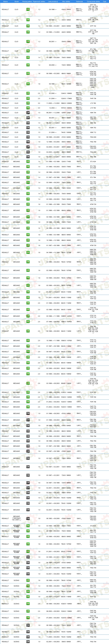Image resolution: width=109 pixels, height=644 pixels.
Task: Click diesel ON icon in Clio 42kW / 57KM row
Action: coord(28,112)
